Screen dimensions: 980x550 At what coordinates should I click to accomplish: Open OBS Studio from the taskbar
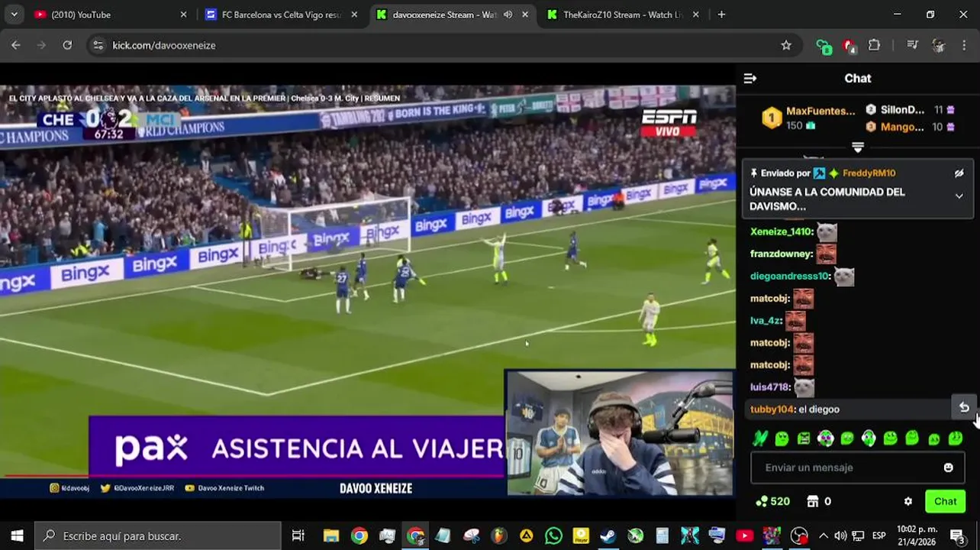pos(798,535)
